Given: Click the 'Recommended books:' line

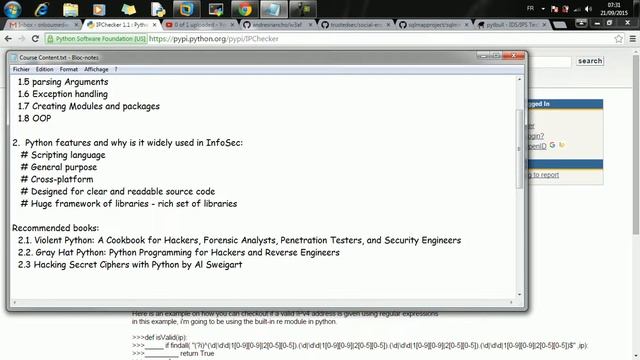Looking at the screenshot, I should [x=56, y=228].
